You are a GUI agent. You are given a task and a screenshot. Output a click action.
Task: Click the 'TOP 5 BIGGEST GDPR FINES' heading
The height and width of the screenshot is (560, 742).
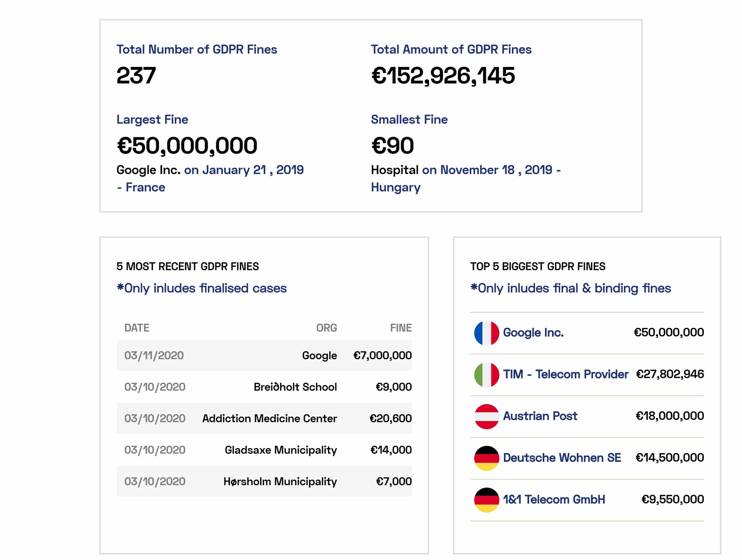(x=538, y=266)
